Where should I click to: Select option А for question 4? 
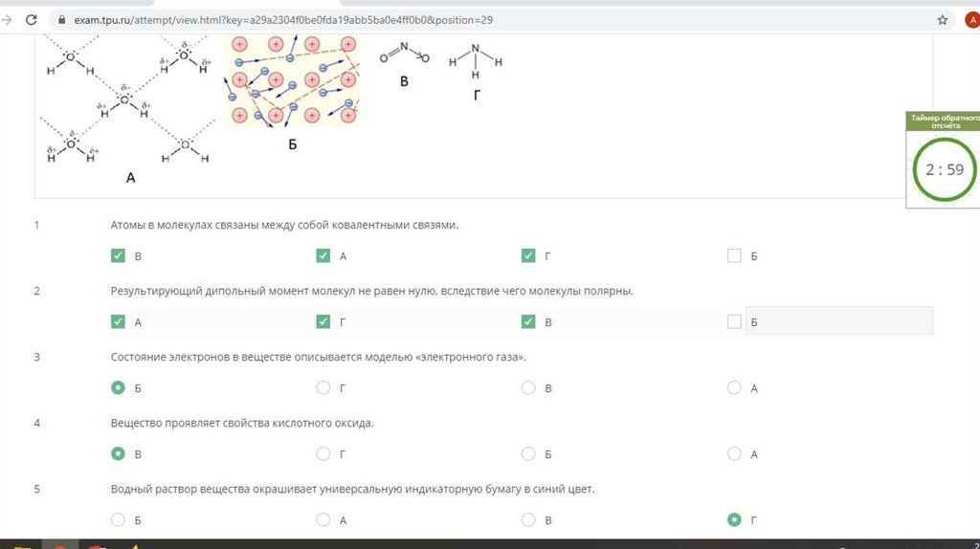[734, 453]
